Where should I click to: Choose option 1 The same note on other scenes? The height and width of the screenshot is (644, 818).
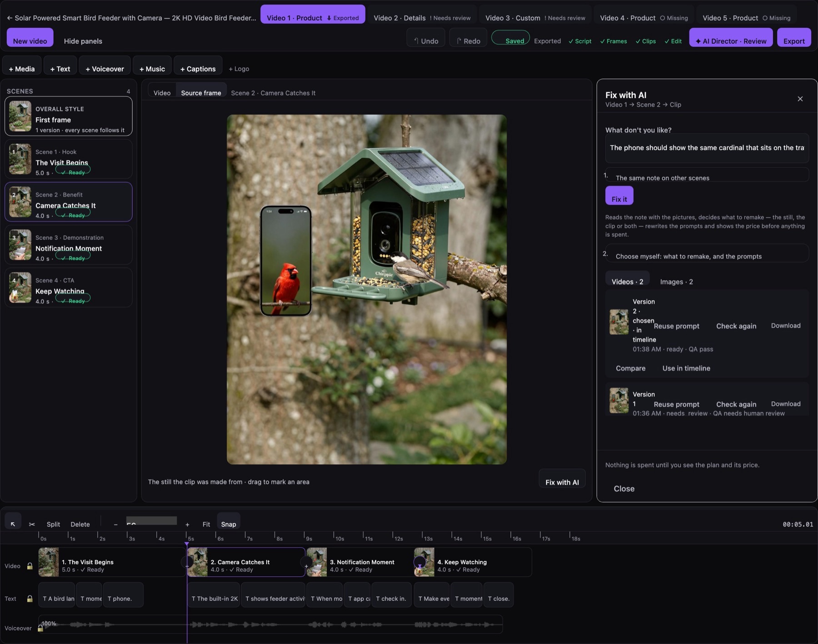pyautogui.click(x=707, y=175)
